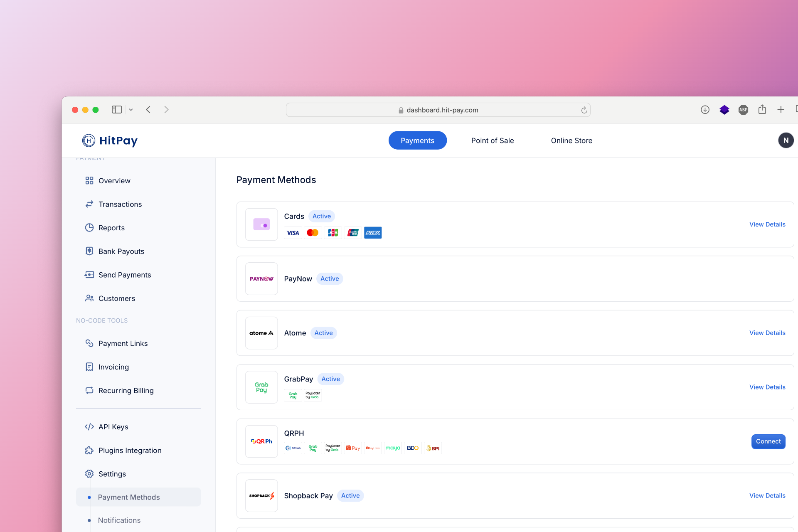Click the Safari address bar
Viewport: 798px width, 532px height.
coord(438,110)
